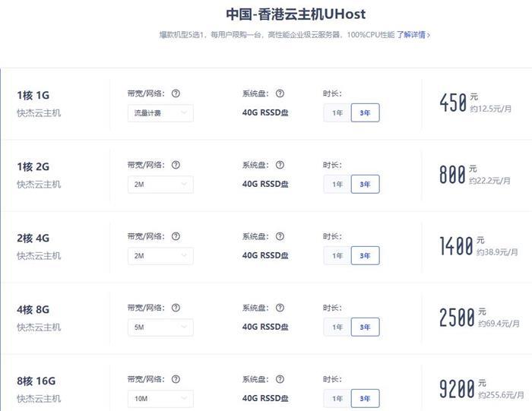Choose 3年 option for 4核 8G host

(x=365, y=327)
